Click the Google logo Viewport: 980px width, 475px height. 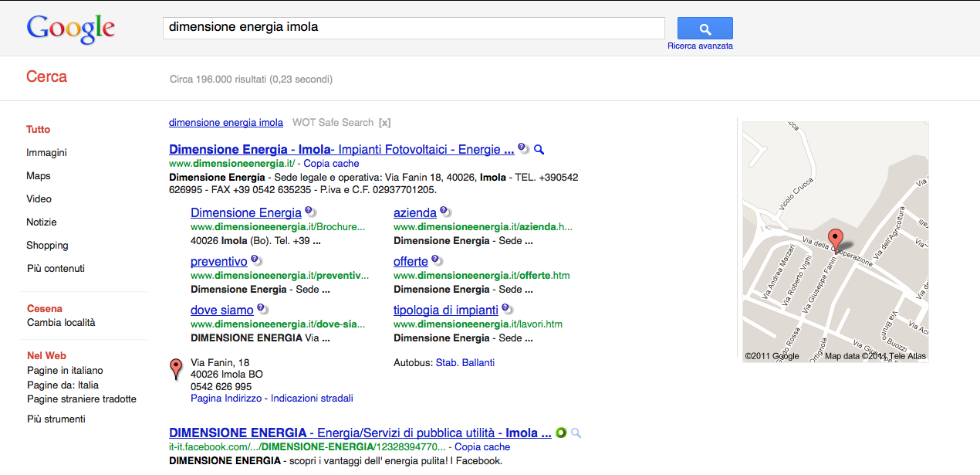point(70,29)
